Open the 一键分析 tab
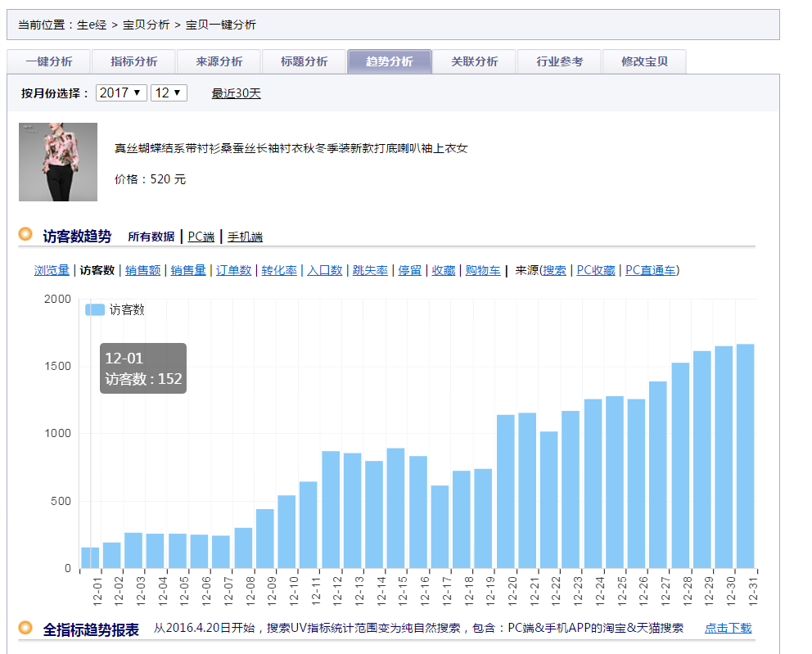This screenshot has height=654, width=812. tap(48, 61)
